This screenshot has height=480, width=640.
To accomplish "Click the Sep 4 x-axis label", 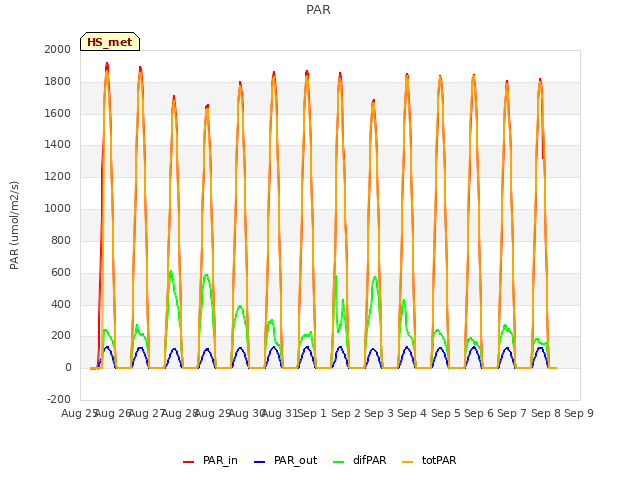I will (x=412, y=413).
